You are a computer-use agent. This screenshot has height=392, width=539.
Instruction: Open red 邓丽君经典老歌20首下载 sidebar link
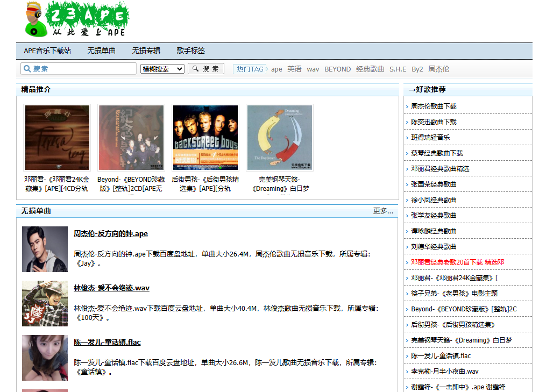pyautogui.click(x=457, y=262)
